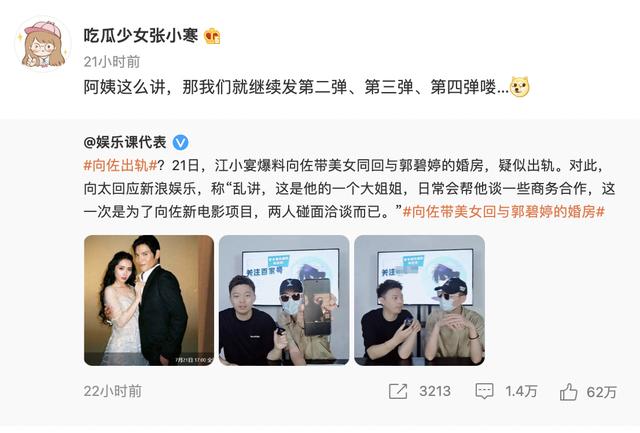This screenshot has width=640, height=433.
Task: Like the post with thumbs-up icon
Action: click(569, 392)
